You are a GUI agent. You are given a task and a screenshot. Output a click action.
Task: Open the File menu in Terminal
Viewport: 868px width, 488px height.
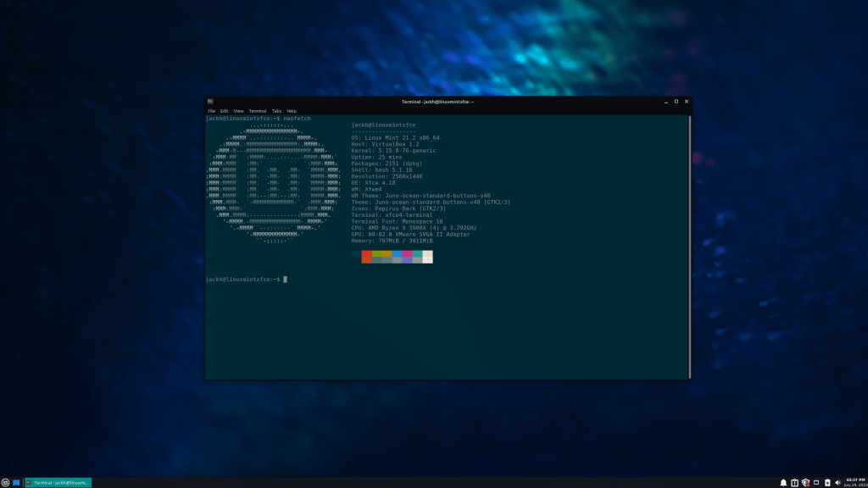click(209, 110)
